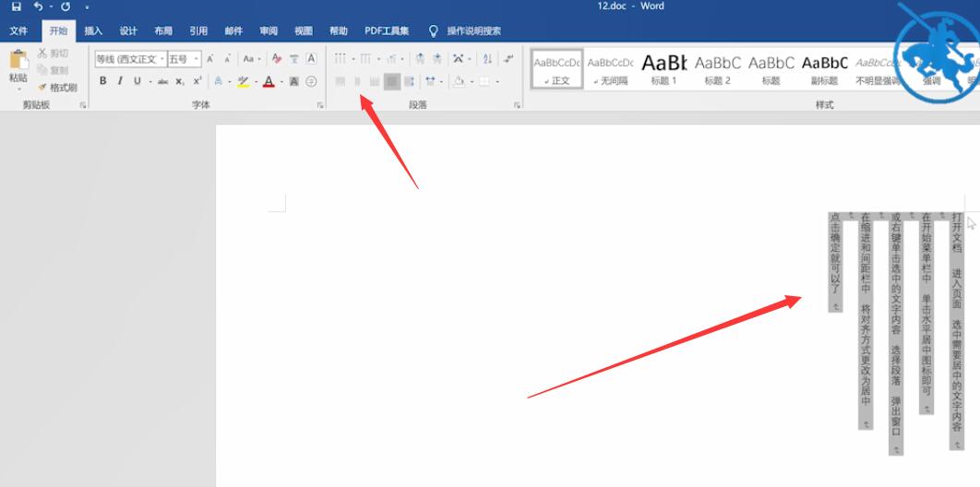Click the enclosed character icon
The height and width of the screenshot is (487, 980).
[311, 81]
